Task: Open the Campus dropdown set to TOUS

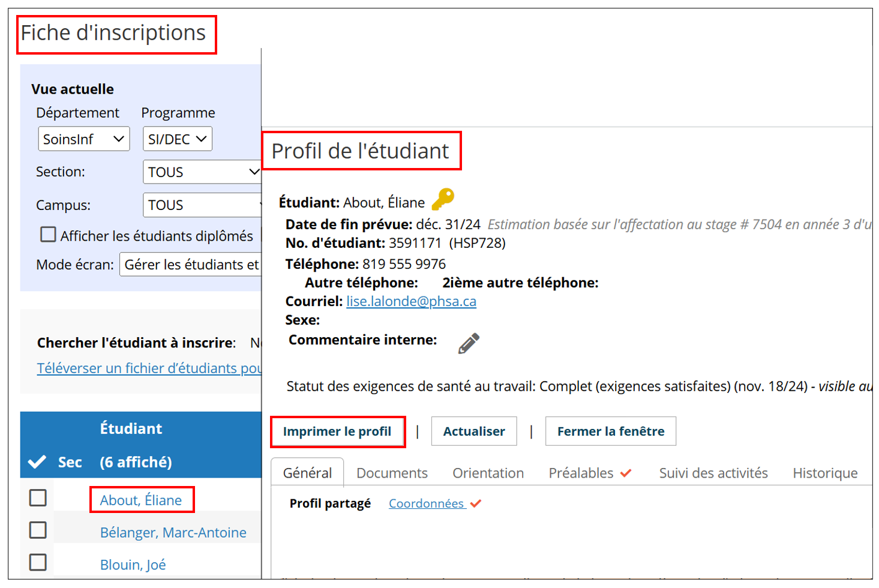Action: [202, 205]
